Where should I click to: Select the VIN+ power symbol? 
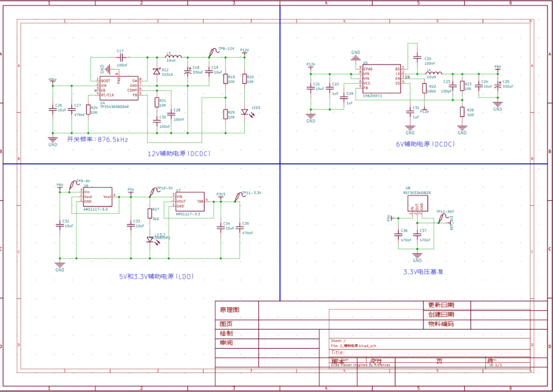point(53,81)
